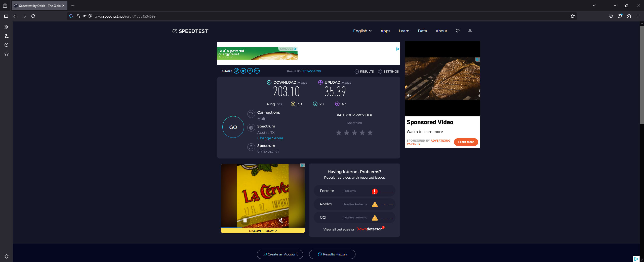Open Firefox account icon
Screen dimensions: 644x262
620,16
